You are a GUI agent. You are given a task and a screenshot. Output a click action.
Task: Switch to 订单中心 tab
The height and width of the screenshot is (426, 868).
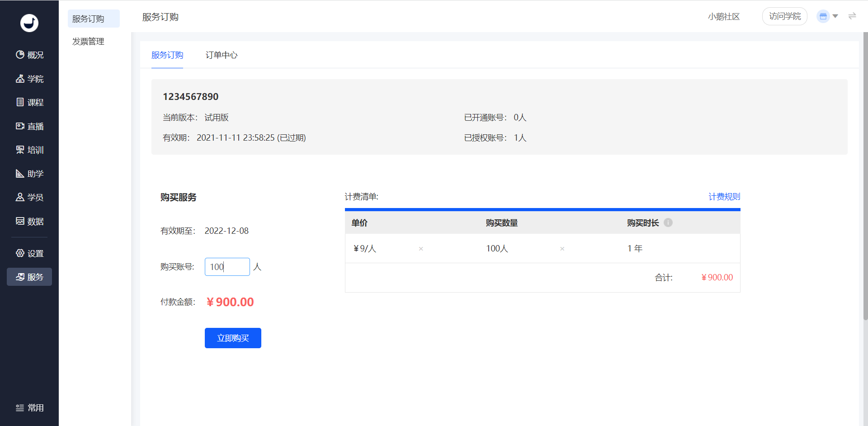pyautogui.click(x=222, y=55)
